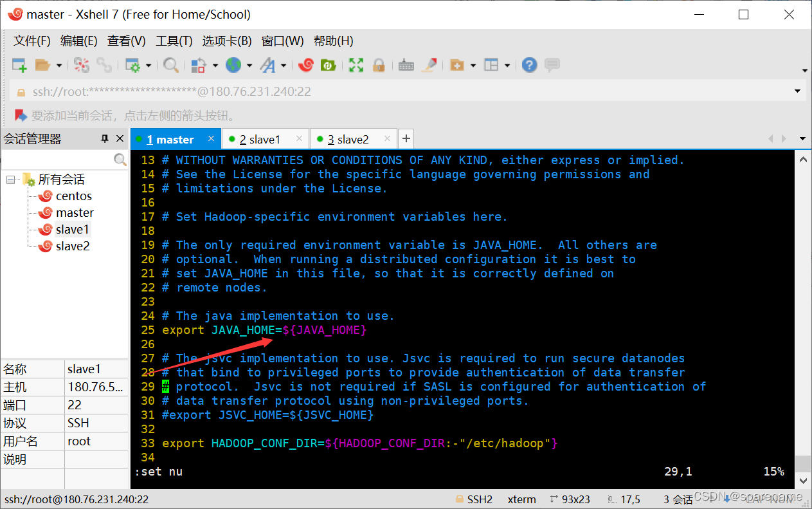The height and width of the screenshot is (509, 812).
Task: Expand the layout dropdown arrow
Action: (x=507, y=65)
